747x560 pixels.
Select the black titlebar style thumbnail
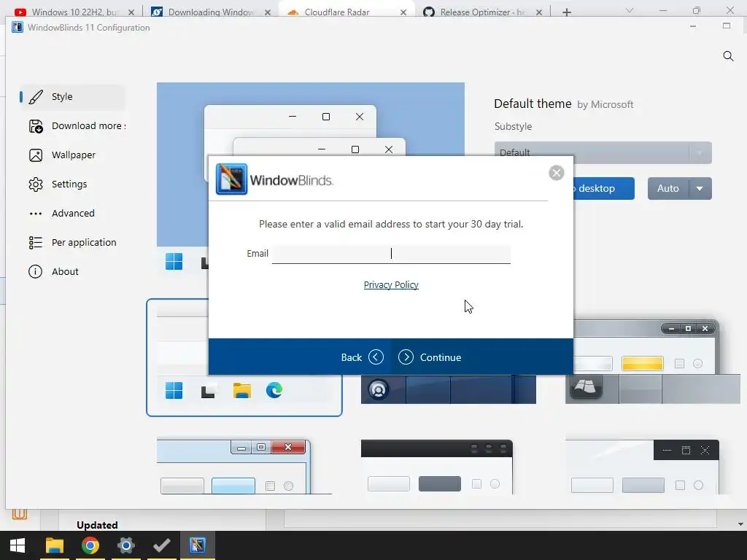pyautogui.click(x=437, y=467)
